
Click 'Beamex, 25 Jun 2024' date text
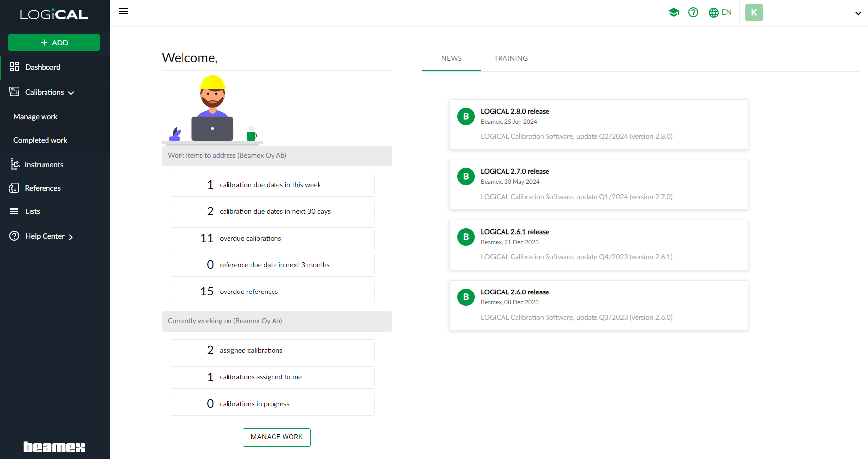click(509, 122)
